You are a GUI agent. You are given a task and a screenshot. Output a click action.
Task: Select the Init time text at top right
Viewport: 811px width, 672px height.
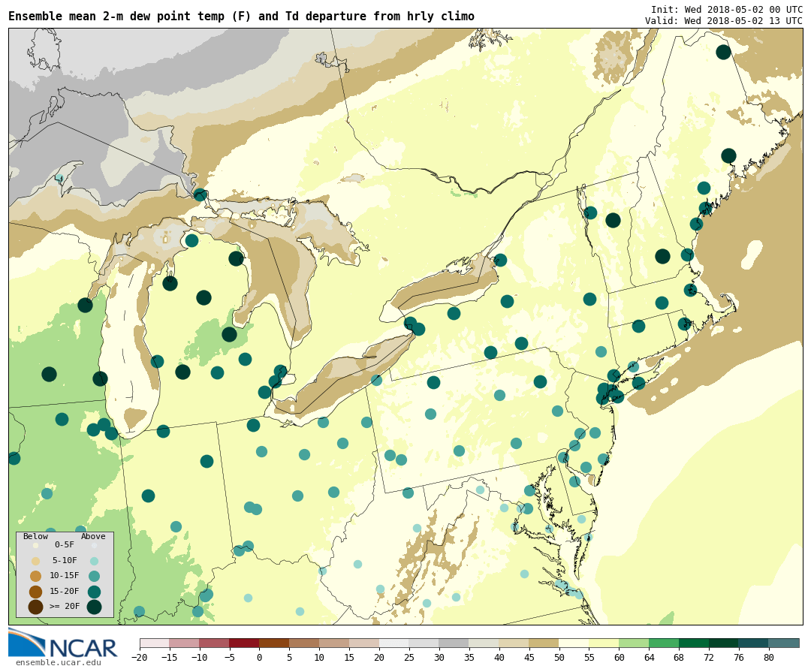(x=726, y=9)
